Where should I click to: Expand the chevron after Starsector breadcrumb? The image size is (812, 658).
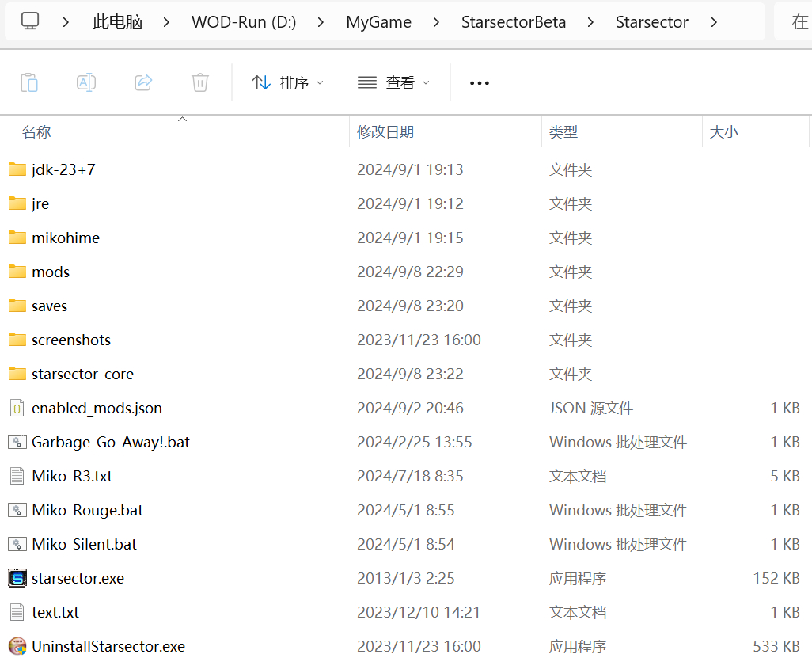[x=713, y=21]
